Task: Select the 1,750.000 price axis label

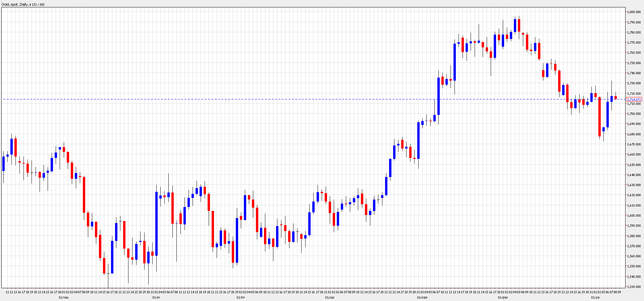Action: click(634, 63)
